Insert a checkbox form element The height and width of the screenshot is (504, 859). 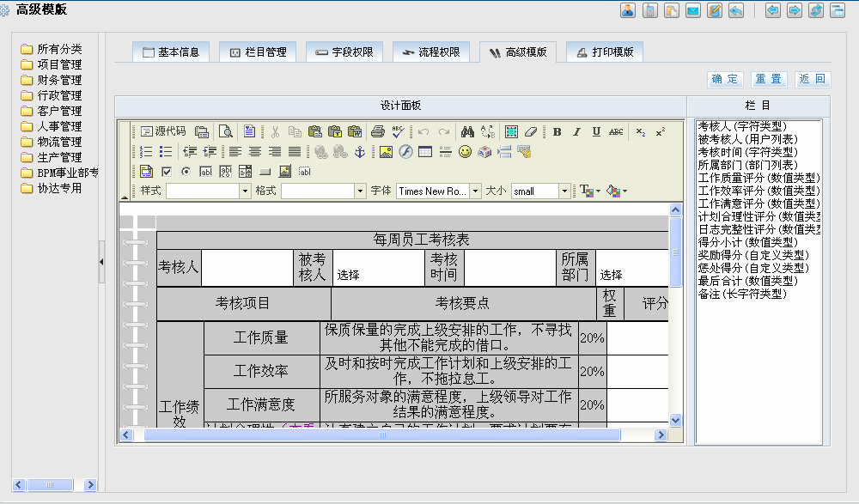[167, 172]
